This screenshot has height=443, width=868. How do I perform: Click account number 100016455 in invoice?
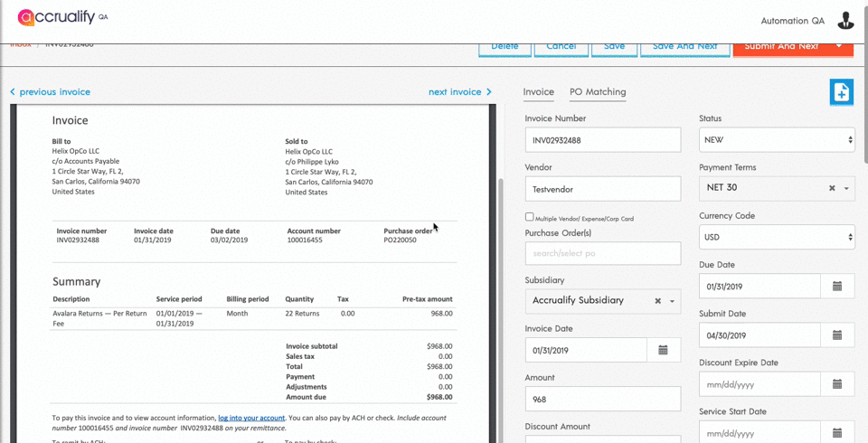click(304, 240)
